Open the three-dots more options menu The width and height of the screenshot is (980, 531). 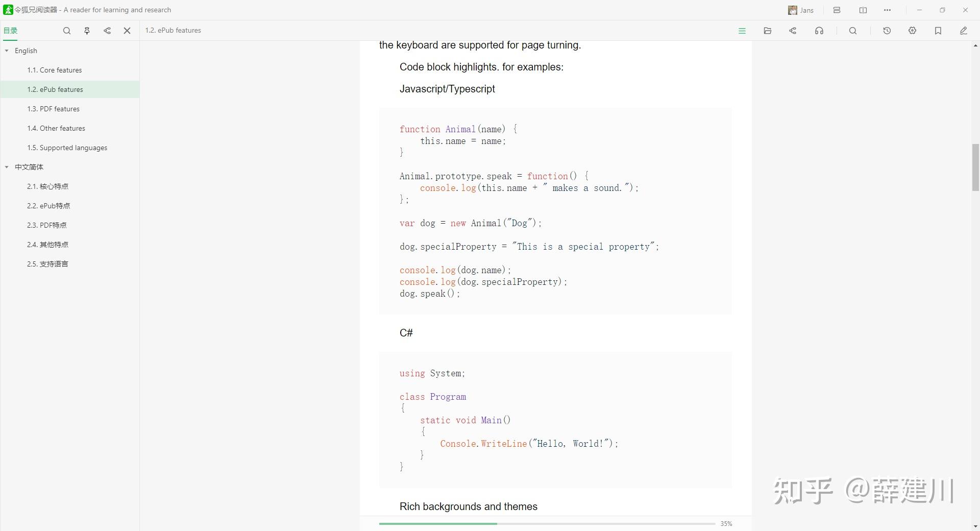click(887, 10)
